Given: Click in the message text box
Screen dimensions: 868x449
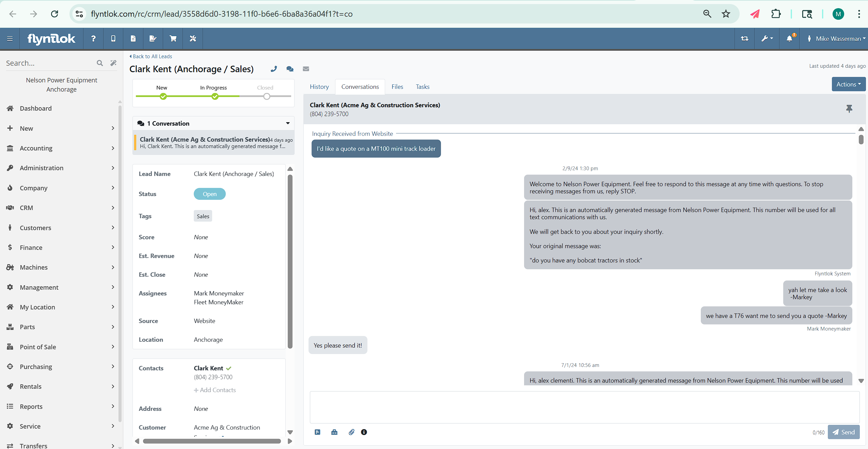Looking at the screenshot, I should (584, 407).
